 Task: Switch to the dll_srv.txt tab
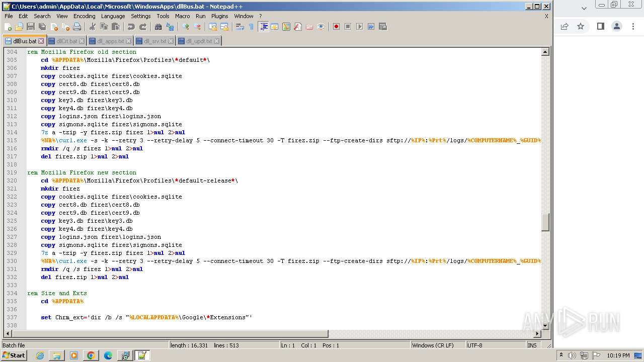(155, 41)
